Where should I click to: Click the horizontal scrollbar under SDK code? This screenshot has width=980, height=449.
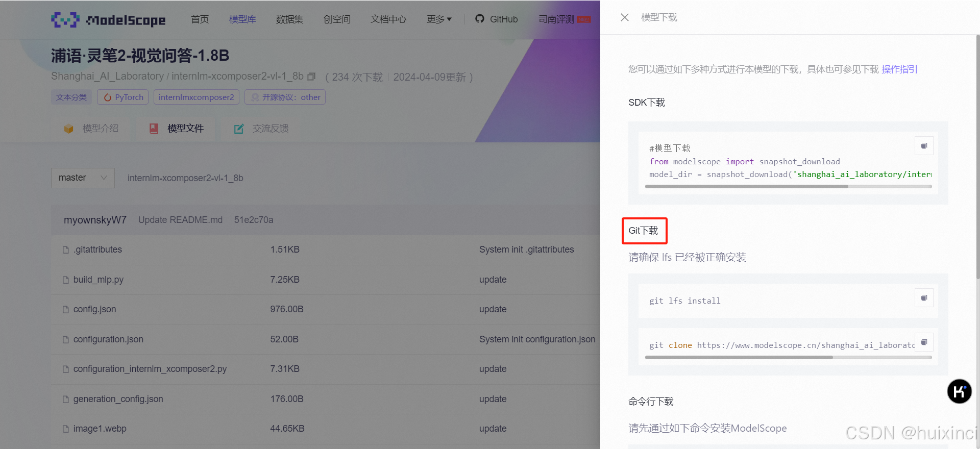pyautogui.click(x=746, y=187)
